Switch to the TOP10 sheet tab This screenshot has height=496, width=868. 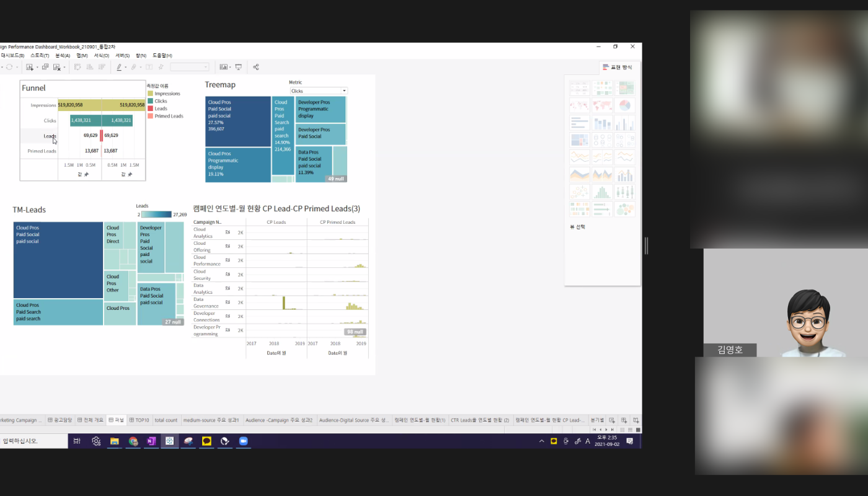coord(139,420)
